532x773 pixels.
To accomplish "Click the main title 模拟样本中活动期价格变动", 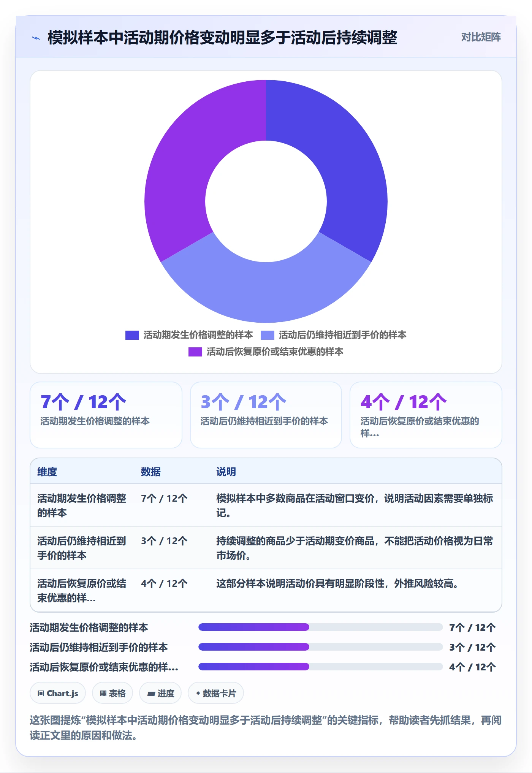I will 222,38.
